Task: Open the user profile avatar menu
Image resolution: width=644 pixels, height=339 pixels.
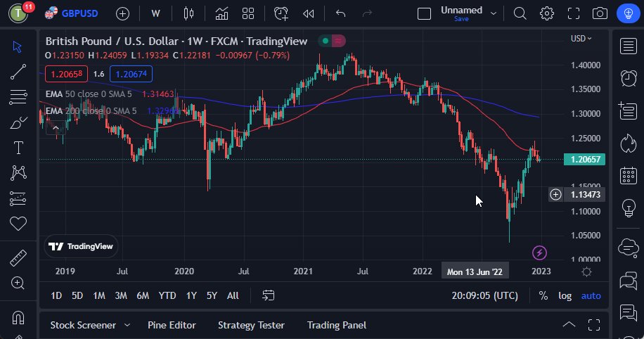Action: tap(18, 13)
